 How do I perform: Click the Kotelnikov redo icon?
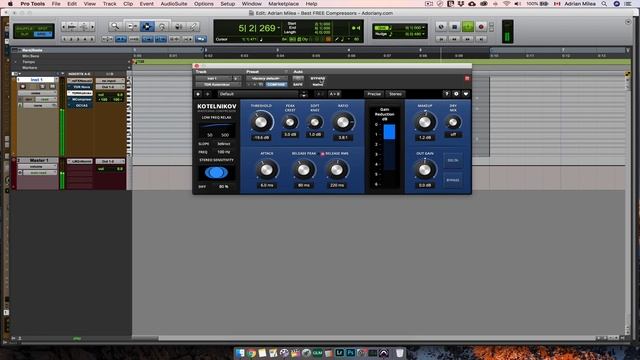click(x=207, y=94)
